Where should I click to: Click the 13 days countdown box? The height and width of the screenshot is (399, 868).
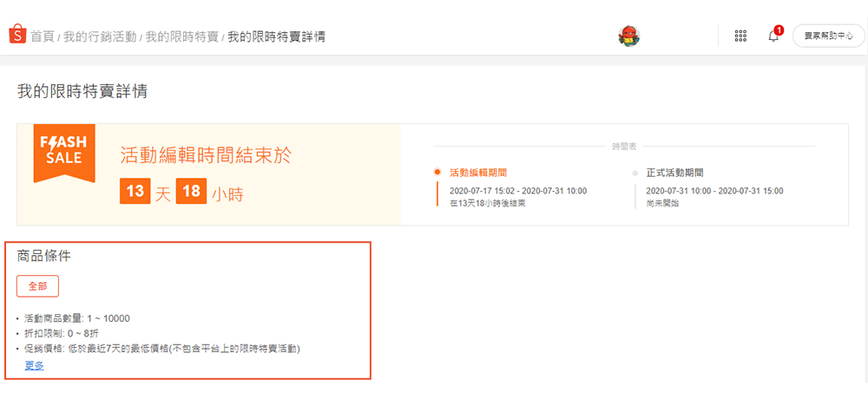click(135, 192)
